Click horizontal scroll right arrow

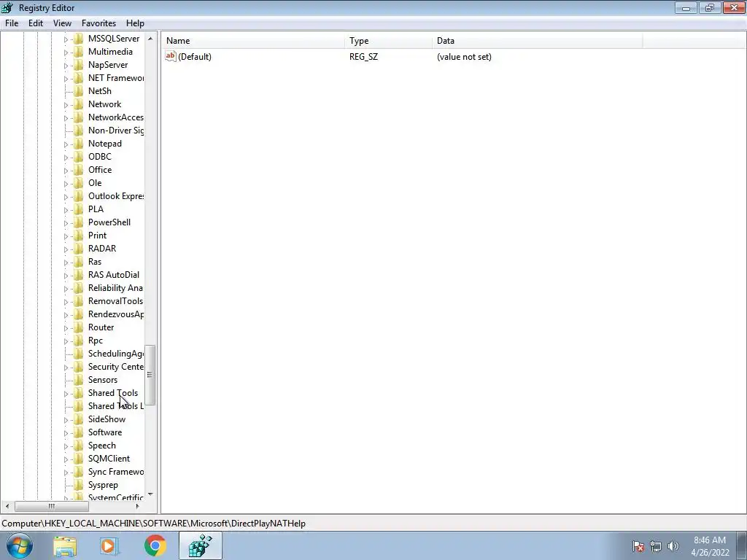click(x=138, y=506)
